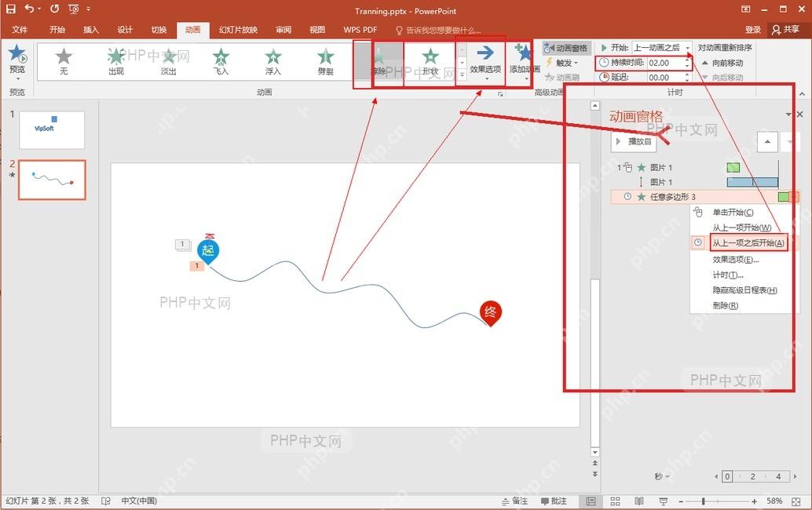Repeat the last action with the redo icon
This screenshot has width=812, height=510.
pyautogui.click(x=54, y=9)
